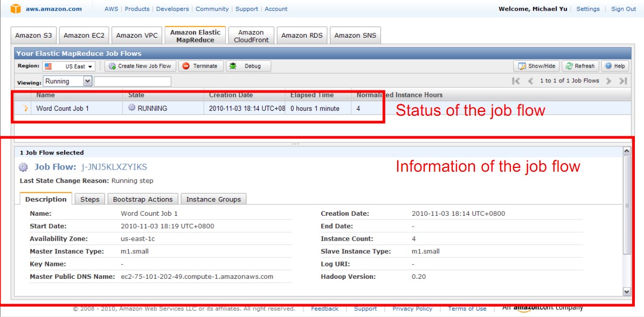
Task: Open the Settings link
Action: pos(588,9)
